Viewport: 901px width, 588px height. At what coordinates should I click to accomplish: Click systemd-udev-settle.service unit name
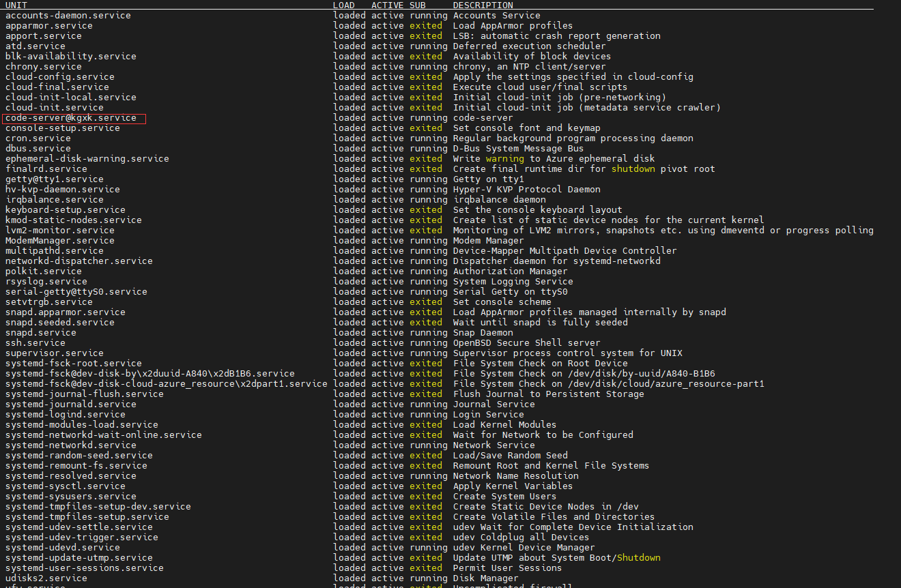coord(79,527)
